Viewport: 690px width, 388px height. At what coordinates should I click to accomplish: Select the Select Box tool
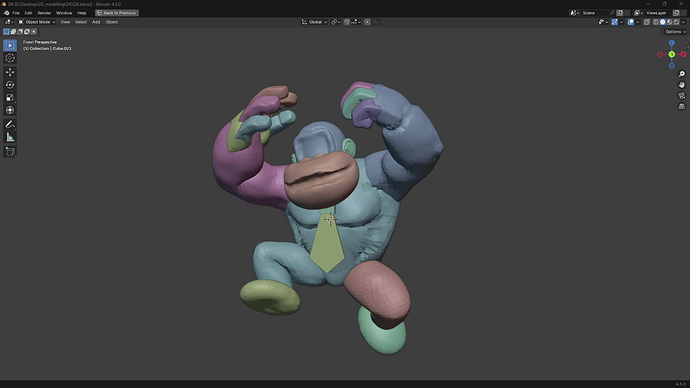10,45
